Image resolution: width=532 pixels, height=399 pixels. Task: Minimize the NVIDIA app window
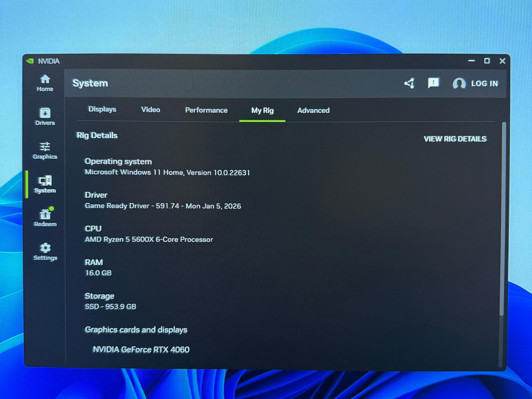coord(471,61)
